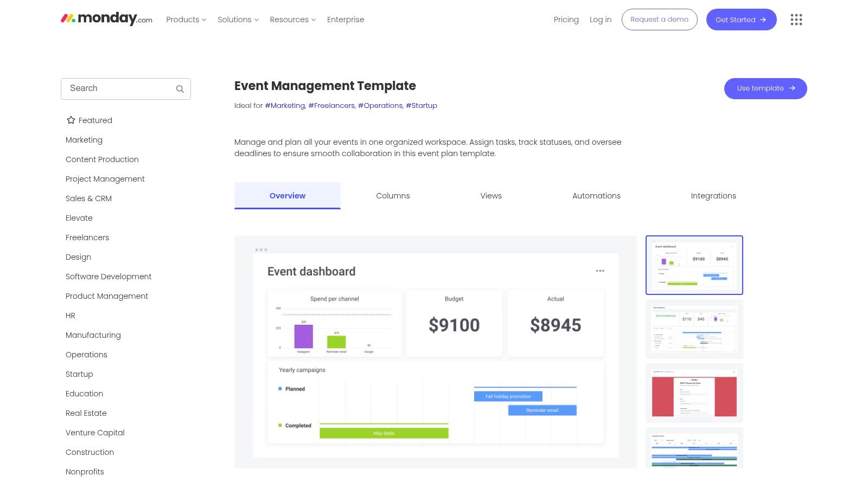Click the monday.com logo
The image size is (868, 488).
coord(106,18)
